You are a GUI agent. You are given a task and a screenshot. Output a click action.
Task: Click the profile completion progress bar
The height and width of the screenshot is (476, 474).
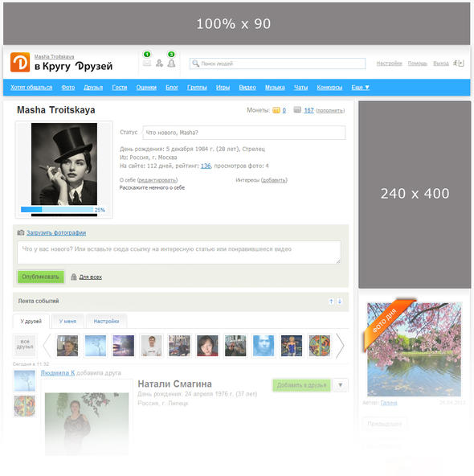(57, 210)
